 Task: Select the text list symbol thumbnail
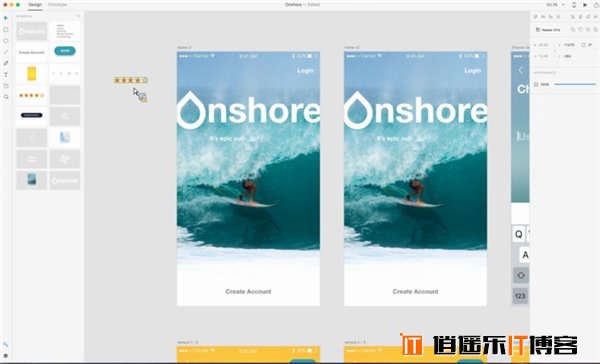pos(65,31)
